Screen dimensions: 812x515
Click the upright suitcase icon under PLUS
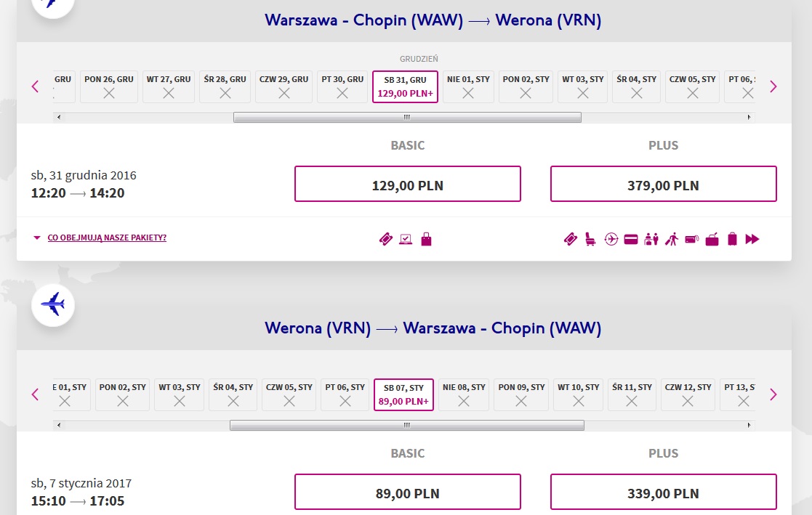click(x=732, y=239)
